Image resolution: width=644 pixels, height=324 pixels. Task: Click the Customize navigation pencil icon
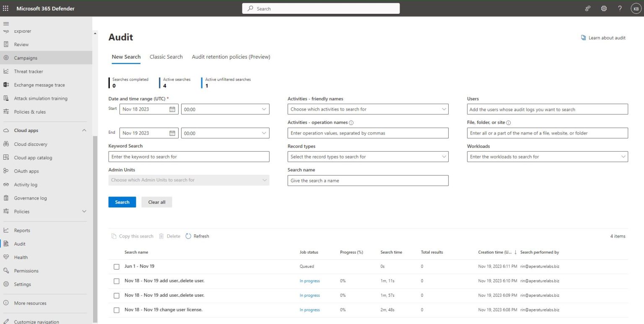point(6,321)
